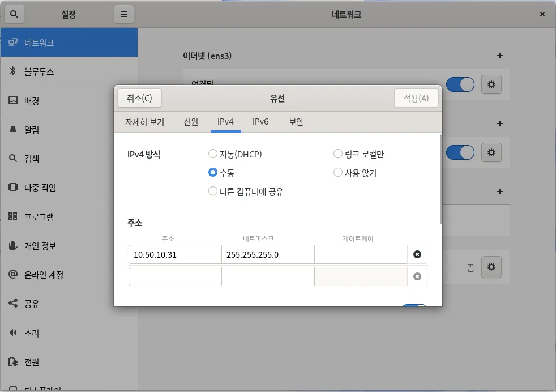Open the 보안 tab
The height and width of the screenshot is (392, 556).
[x=296, y=122]
